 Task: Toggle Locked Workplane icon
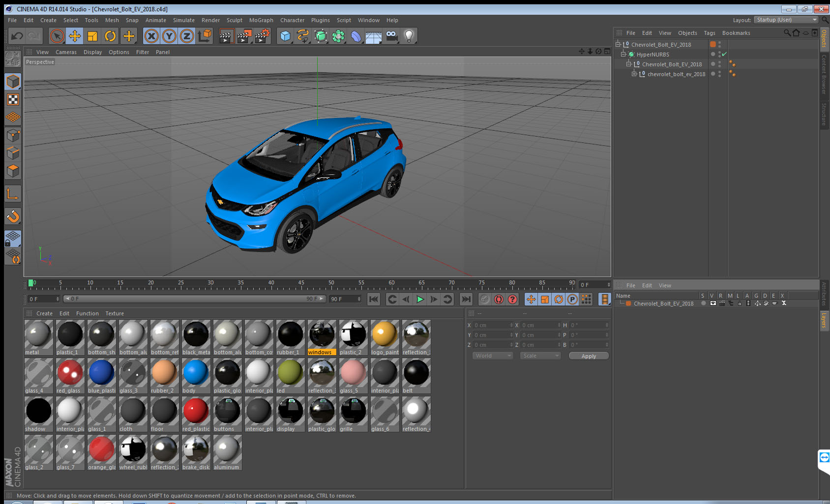pos(13,239)
